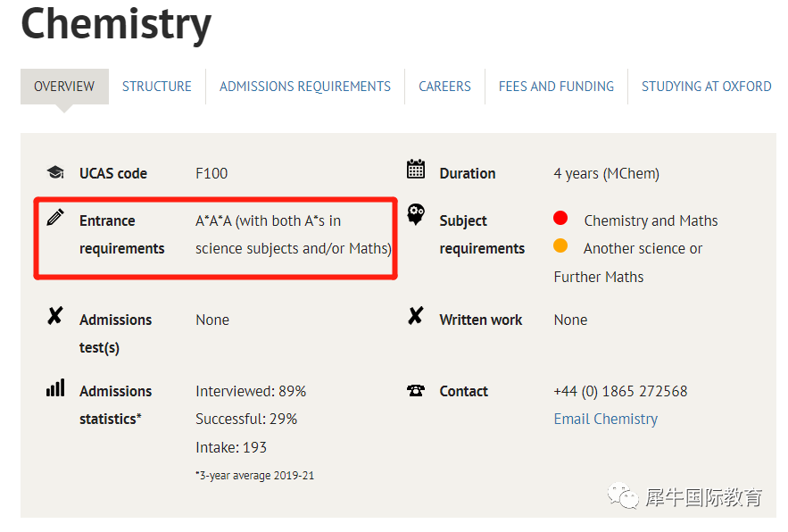Click the graduation cap UCAS code icon

tap(55, 173)
